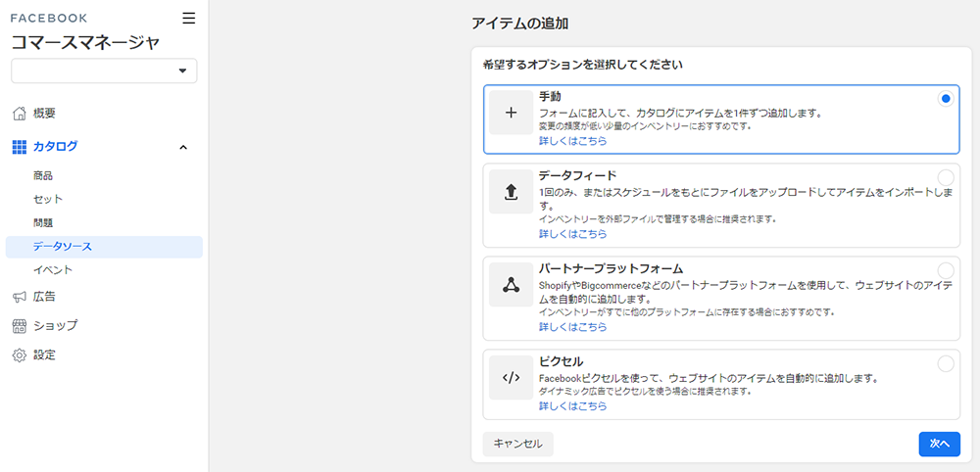This screenshot has width=980, height=472.
Task: Click the upload icon for データフィード
Action: (x=511, y=192)
